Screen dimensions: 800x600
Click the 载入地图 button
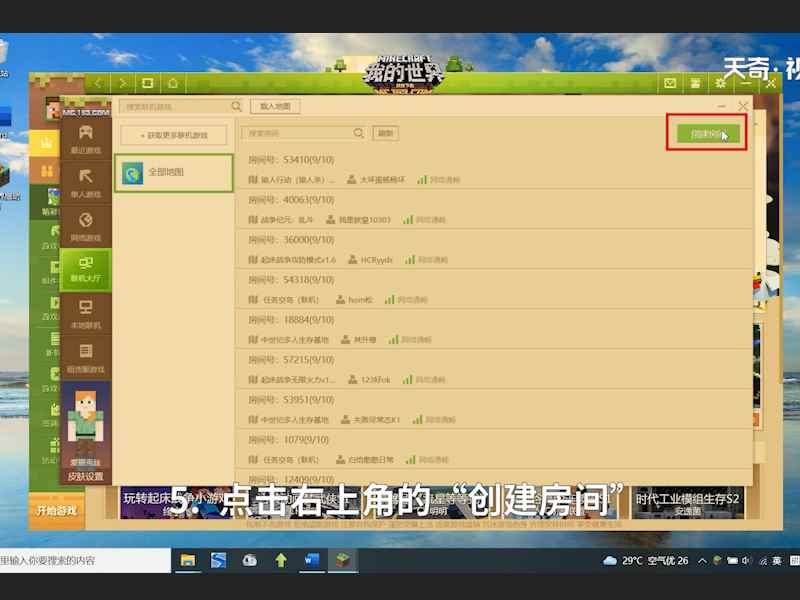pyautogui.click(x=275, y=106)
